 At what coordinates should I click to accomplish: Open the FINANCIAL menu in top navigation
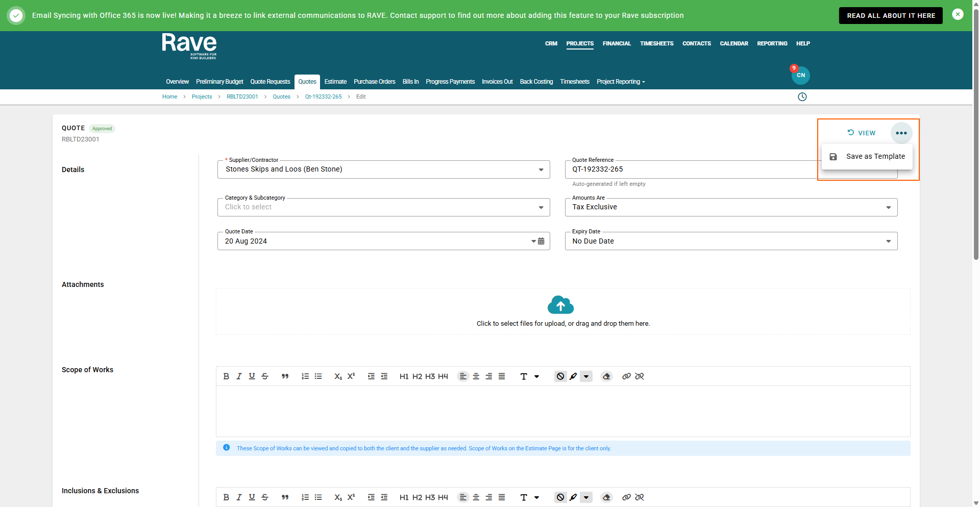click(x=617, y=44)
